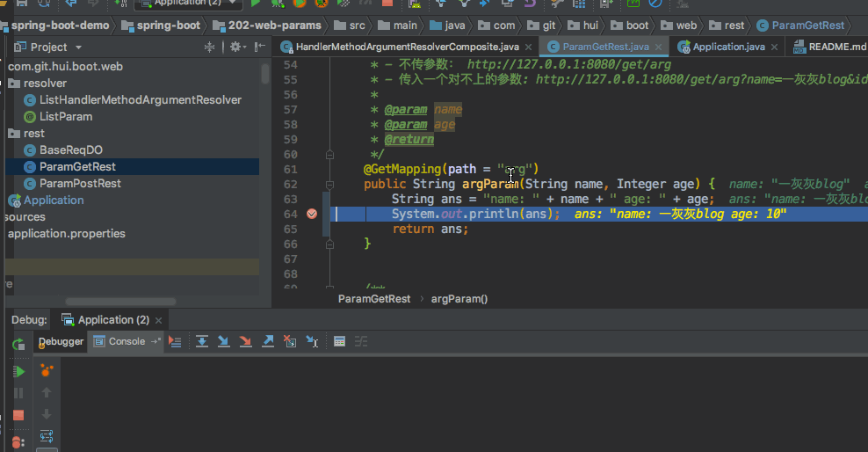Stop the debug session red square

click(18, 415)
